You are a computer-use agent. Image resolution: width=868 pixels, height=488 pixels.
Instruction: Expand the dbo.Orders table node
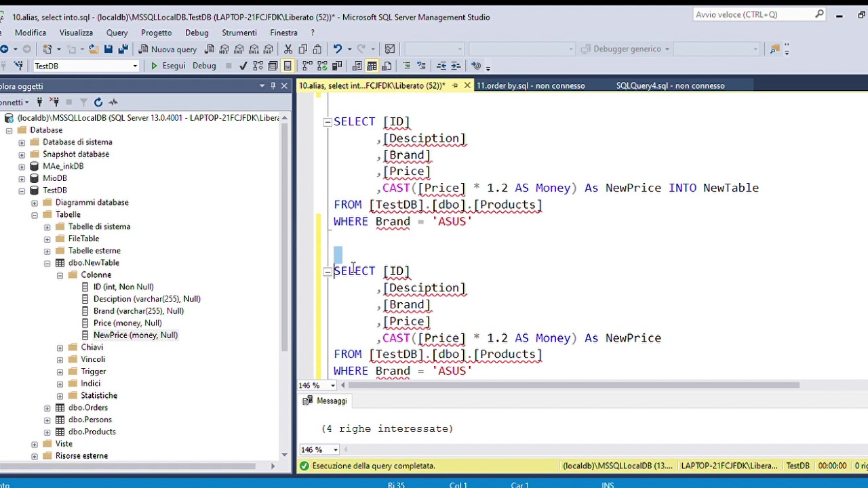tap(47, 408)
